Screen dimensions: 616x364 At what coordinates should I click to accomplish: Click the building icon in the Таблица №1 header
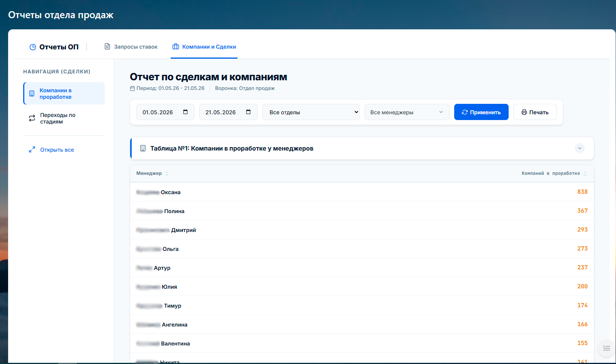[x=143, y=148]
